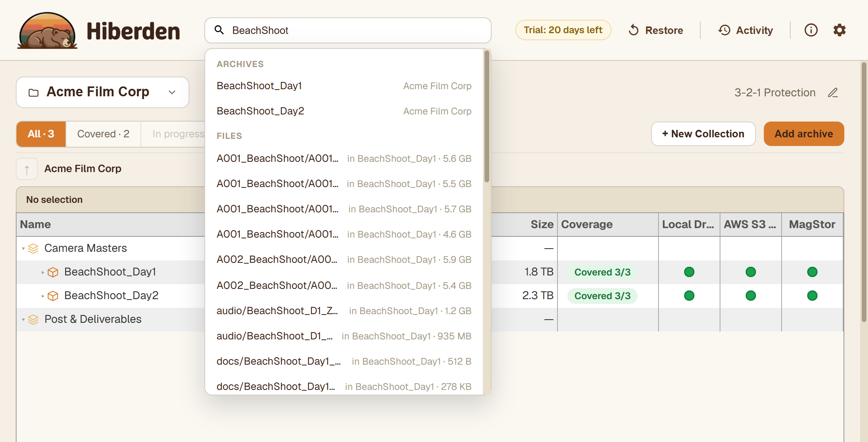Click the Activity history clock icon
The image size is (868, 442).
point(724,30)
